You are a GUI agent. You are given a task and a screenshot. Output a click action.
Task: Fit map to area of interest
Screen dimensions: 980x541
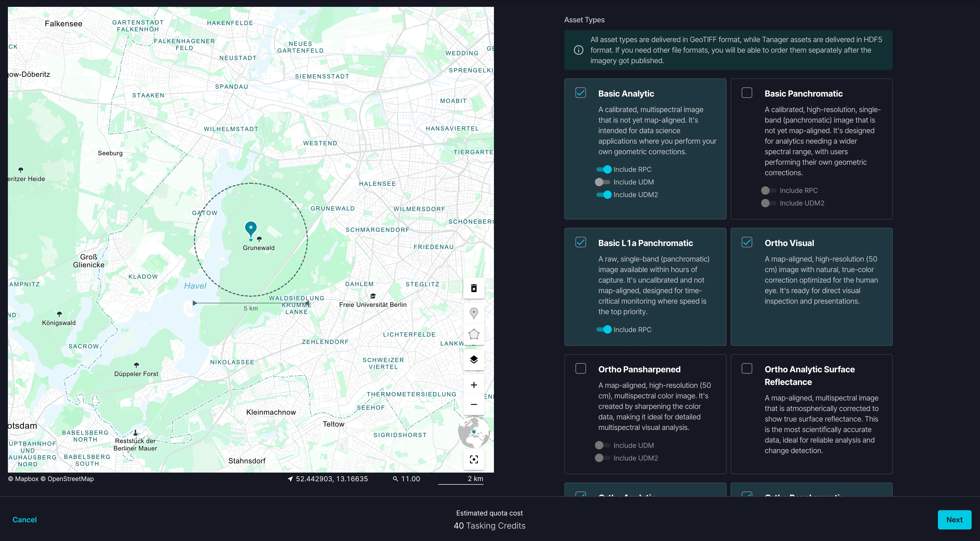pos(474,459)
